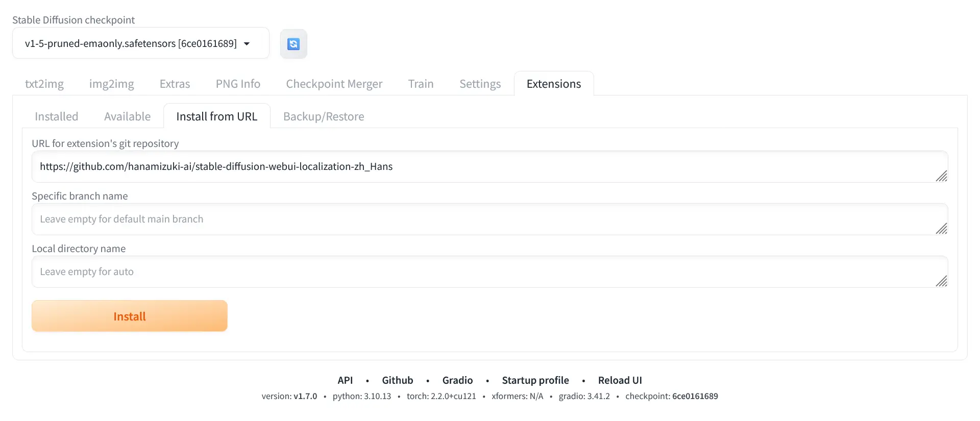The image size is (980, 421).
Task: Open the Gradio footer link
Action: pos(457,380)
